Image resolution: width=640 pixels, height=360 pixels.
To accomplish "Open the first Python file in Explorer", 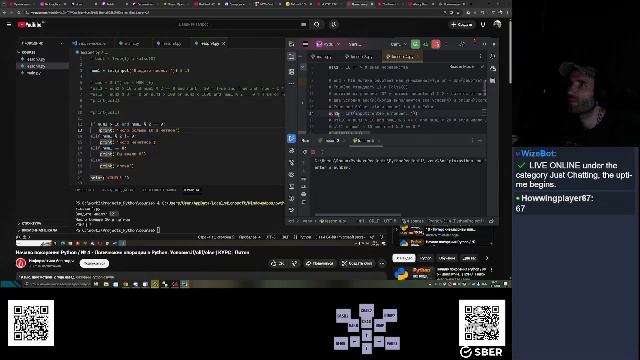I will point(36,59).
